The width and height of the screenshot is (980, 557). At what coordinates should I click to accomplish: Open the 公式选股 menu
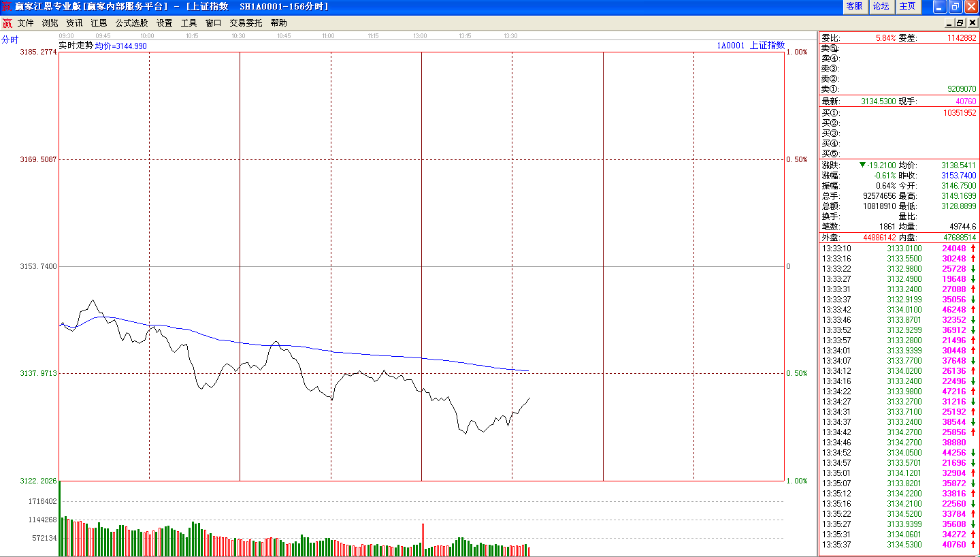tap(131, 23)
